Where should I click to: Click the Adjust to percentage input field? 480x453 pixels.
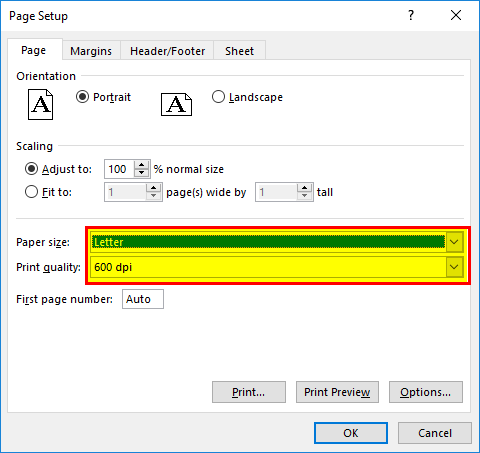coord(120,169)
